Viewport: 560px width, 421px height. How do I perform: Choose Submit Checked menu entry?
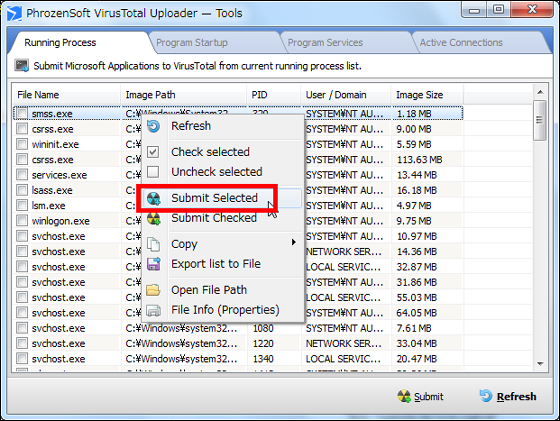pyautogui.click(x=223, y=218)
